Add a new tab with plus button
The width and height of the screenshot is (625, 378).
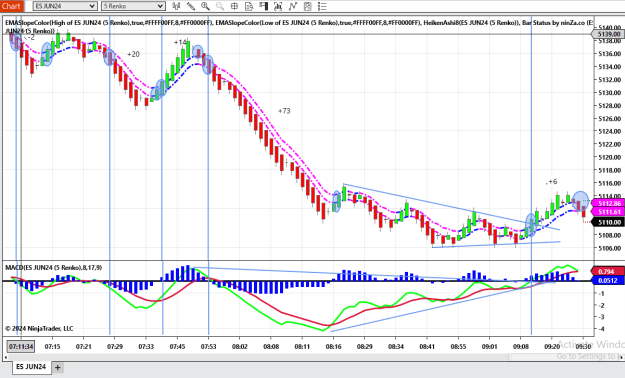tap(58, 367)
